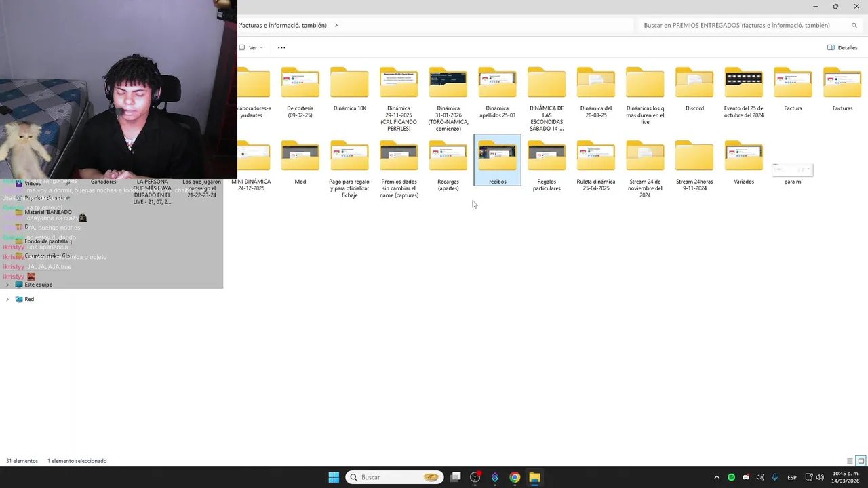Image resolution: width=868 pixels, height=488 pixels.
Task: Open Google Chrome from the taskbar
Action: 515,477
